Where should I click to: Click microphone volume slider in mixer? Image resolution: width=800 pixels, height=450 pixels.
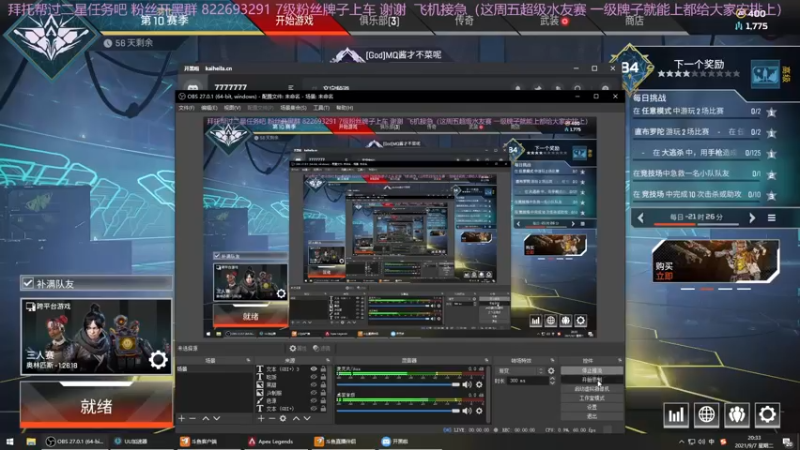(398, 384)
